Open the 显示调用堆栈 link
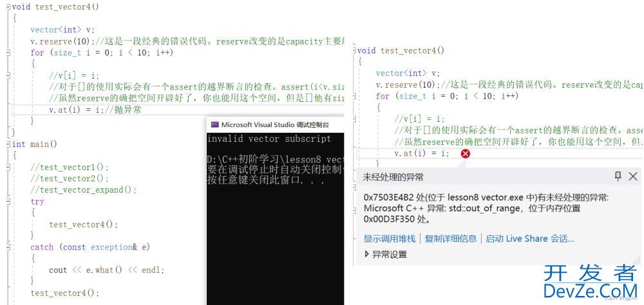 390,239
